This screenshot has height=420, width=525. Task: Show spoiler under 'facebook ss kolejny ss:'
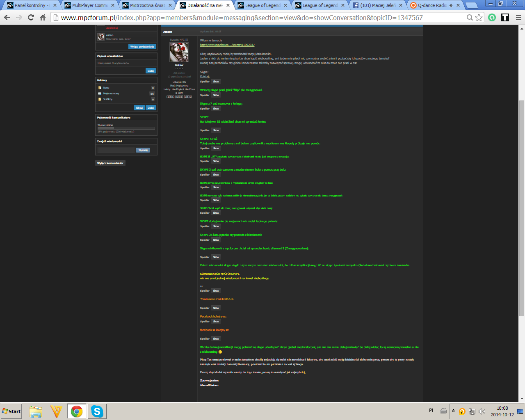(x=216, y=339)
